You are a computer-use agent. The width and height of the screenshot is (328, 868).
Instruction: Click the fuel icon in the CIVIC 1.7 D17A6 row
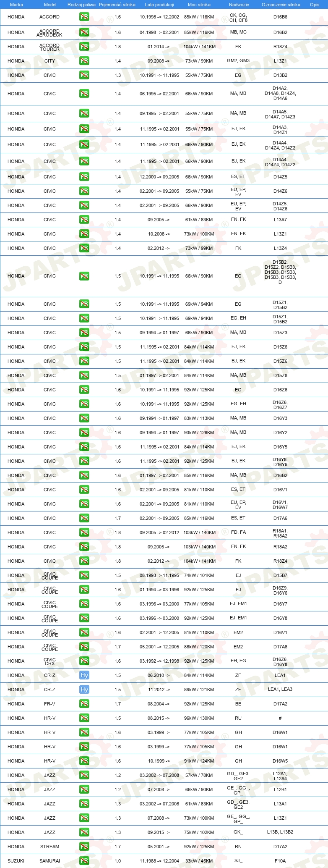click(84, 518)
